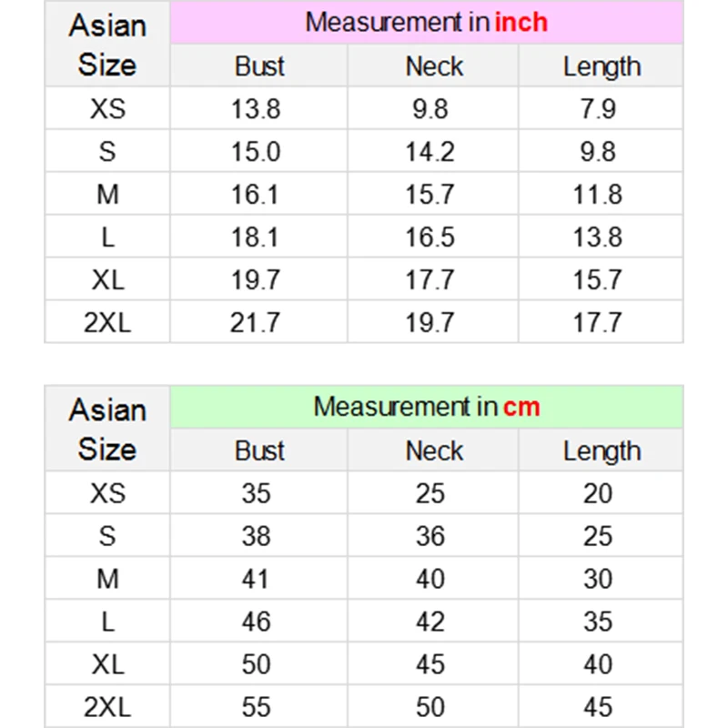Click the 13.8 bust value for XS
This screenshot has width=728, height=728.
256,109
